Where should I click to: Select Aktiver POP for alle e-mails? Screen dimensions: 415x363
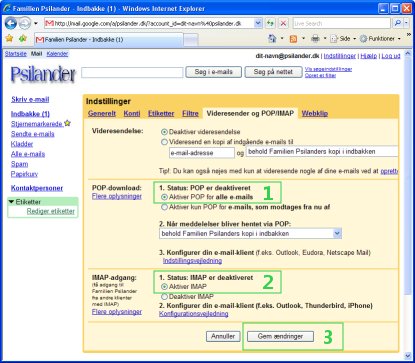[x=164, y=197]
